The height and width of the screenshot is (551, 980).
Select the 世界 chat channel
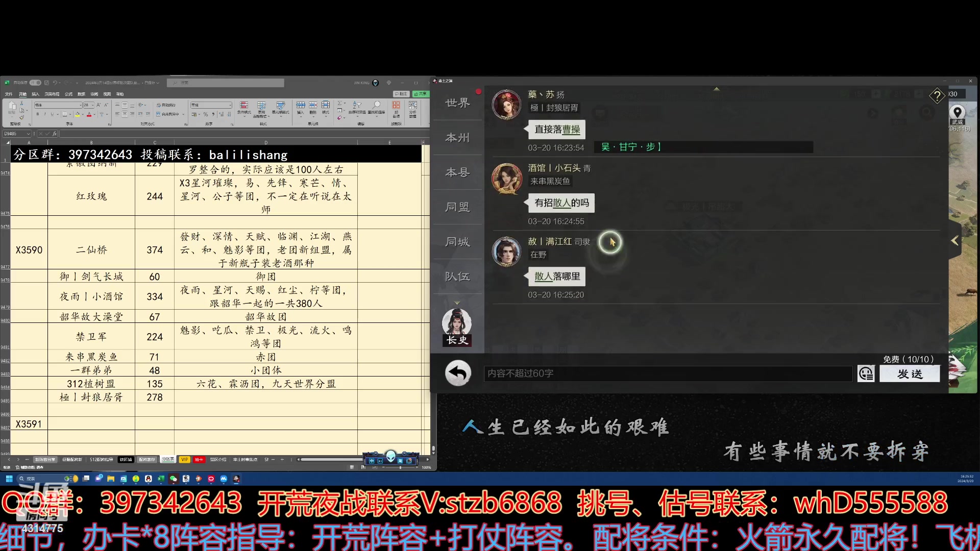(x=457, y=103)
